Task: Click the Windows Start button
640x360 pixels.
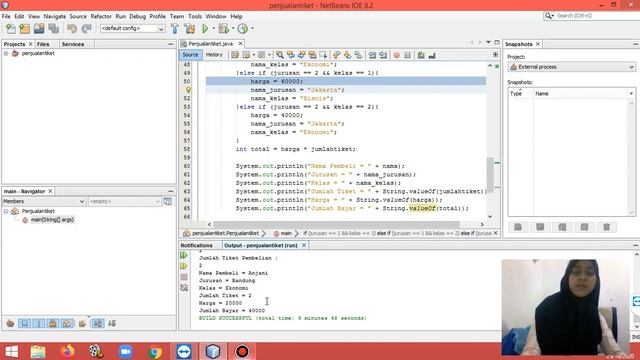Action: point(11,351)
